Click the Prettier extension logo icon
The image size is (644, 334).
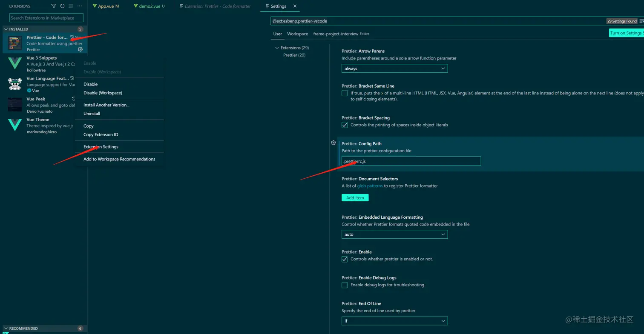coord(15,43)
